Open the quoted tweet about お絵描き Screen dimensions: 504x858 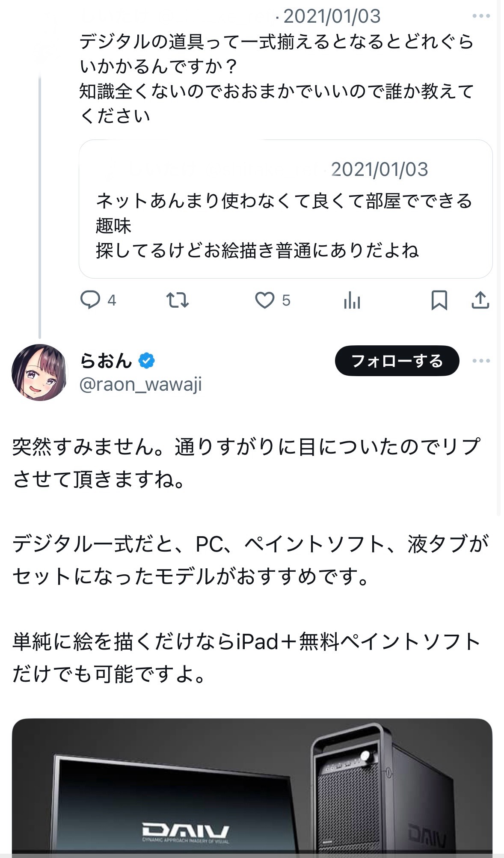285,226
